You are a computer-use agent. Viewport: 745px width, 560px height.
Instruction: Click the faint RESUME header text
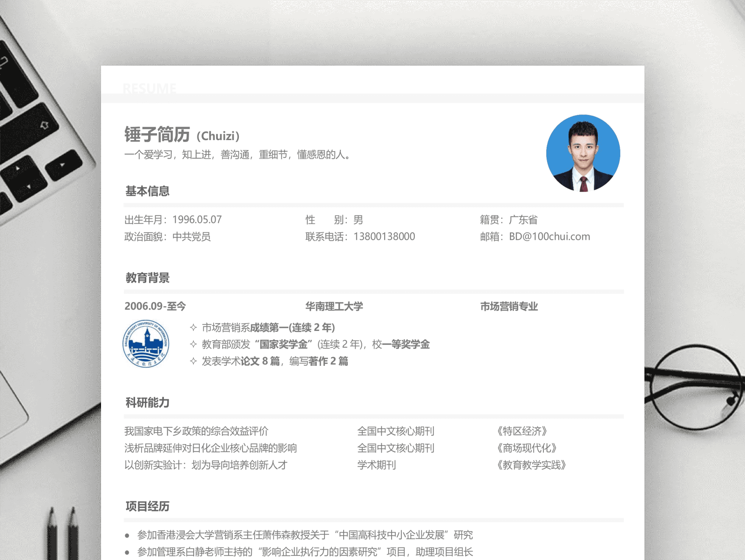pyautogui.click(x=149, y=88)
